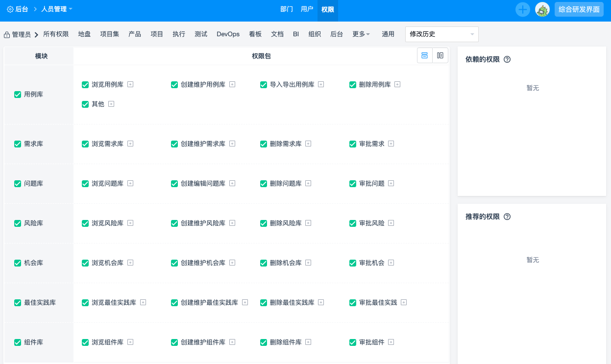Select the DevOps permission tab
This screenshot has width=611, height=364.
coord(228,34)
